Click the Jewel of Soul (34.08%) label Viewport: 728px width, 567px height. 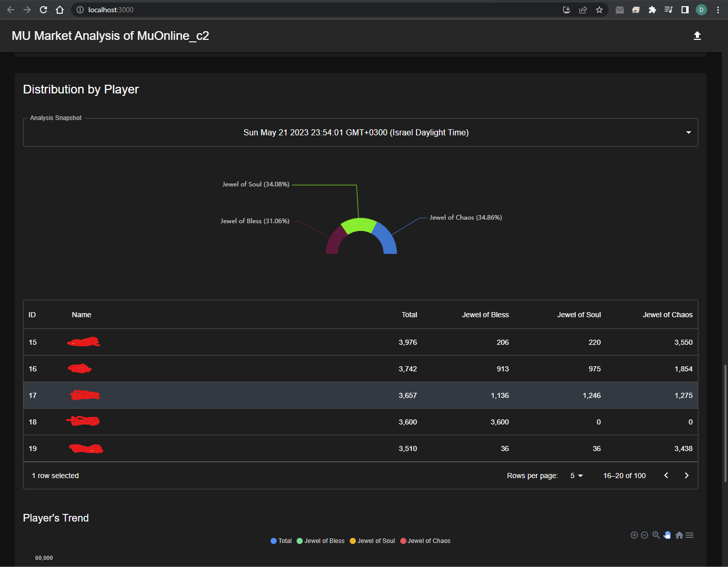click(256, 184)
